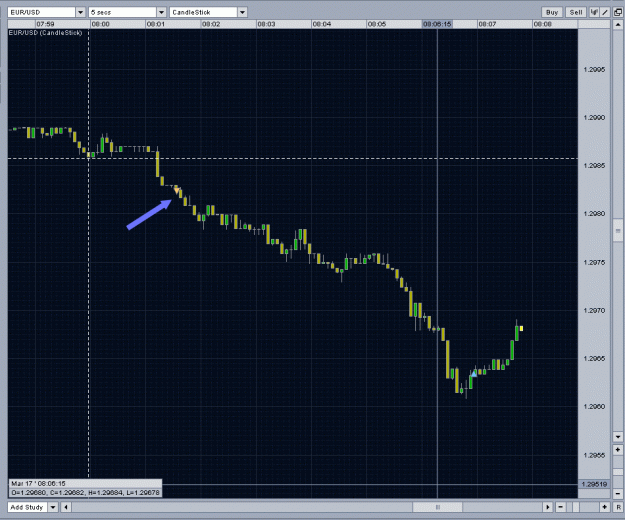Click the blue buy marker triangle on chart
Screen dimensions: 625x520
[x=474, y=373]
